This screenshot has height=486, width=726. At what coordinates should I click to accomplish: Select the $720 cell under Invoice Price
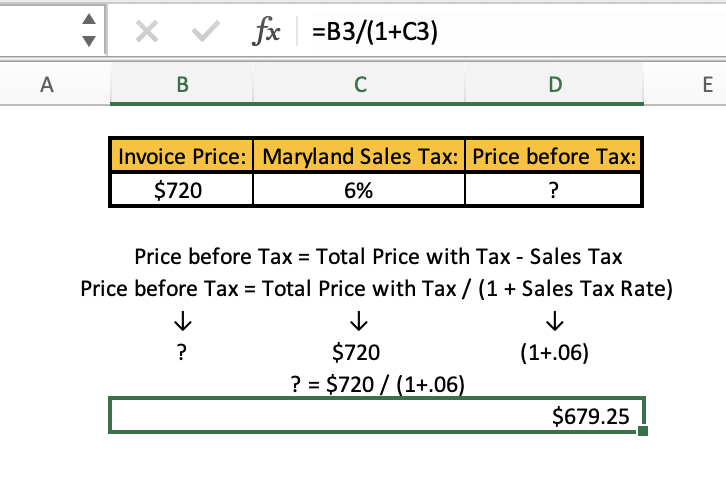click(x=181, y=190)
